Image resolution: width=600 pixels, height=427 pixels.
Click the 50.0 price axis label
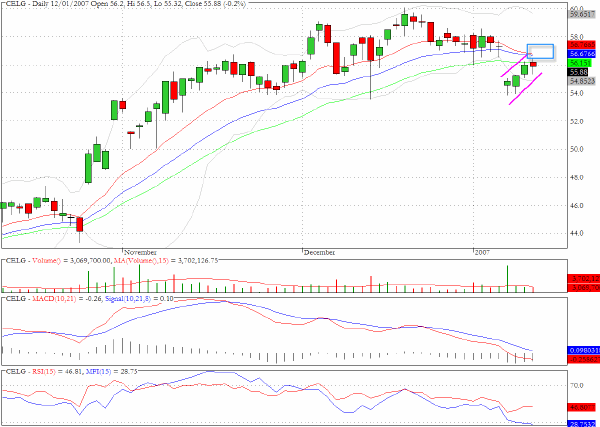coord(576,149)
